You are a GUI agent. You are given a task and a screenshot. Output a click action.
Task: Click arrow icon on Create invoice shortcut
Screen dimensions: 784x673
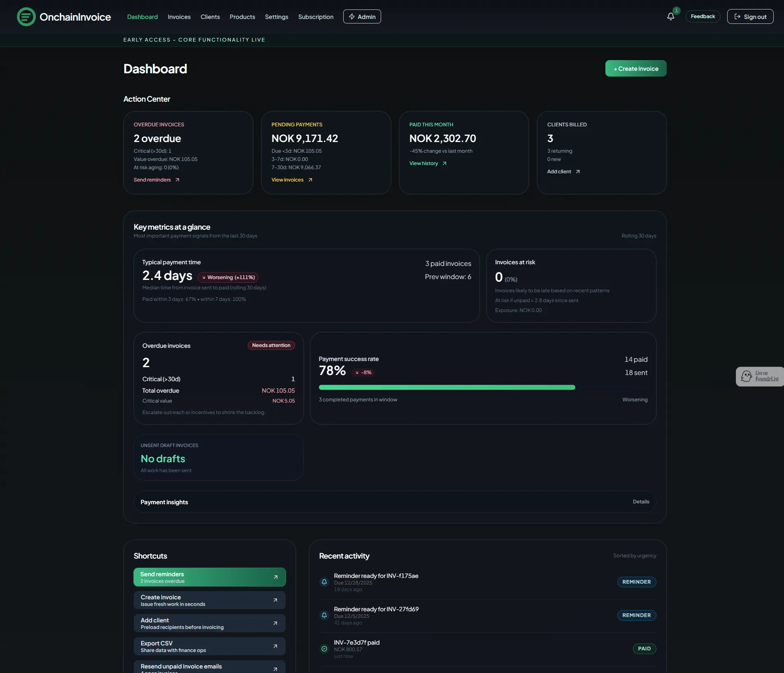(275, 600)
